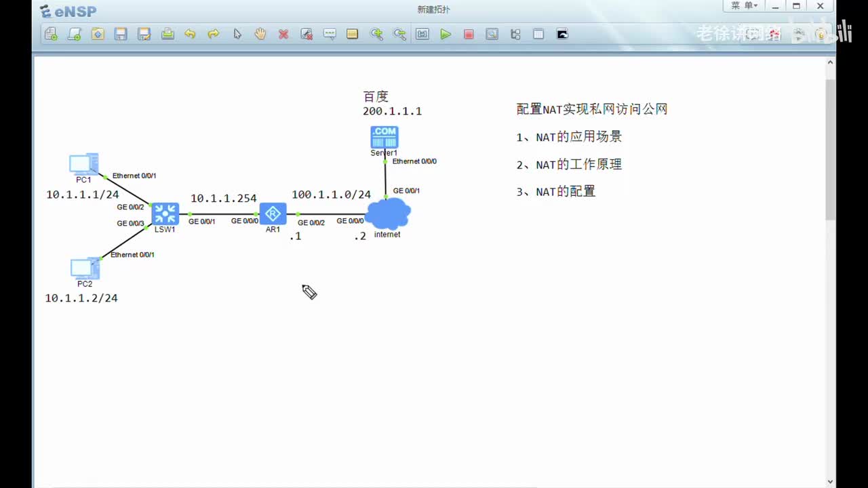
Task: Click the .1 address label near AR1
Action: (295, 237)
